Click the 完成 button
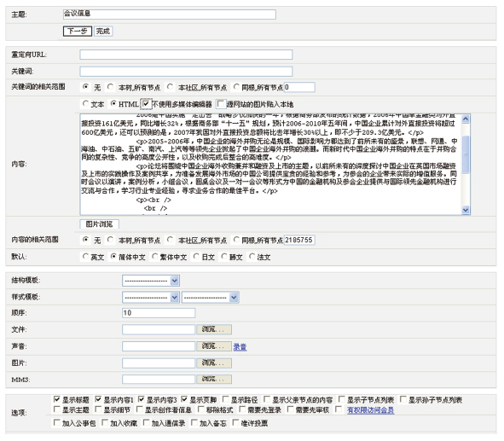This screenshot has height=441, width=504. (x=103, y=32)
